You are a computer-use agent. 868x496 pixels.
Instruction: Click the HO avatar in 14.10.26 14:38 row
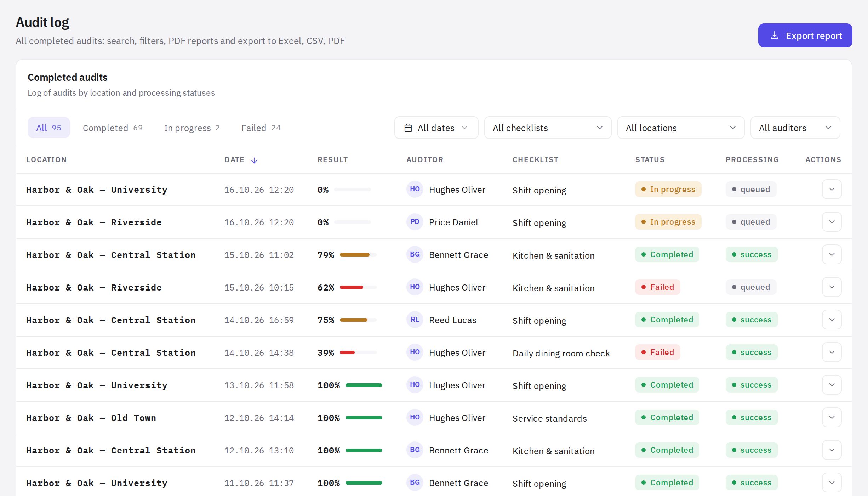(x=415, y=352)
